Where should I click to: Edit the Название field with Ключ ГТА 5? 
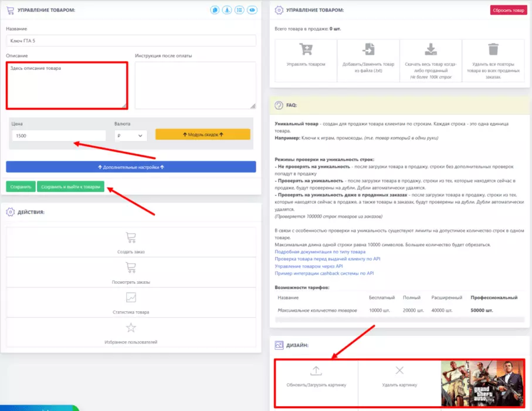click(x=131, y=41)
